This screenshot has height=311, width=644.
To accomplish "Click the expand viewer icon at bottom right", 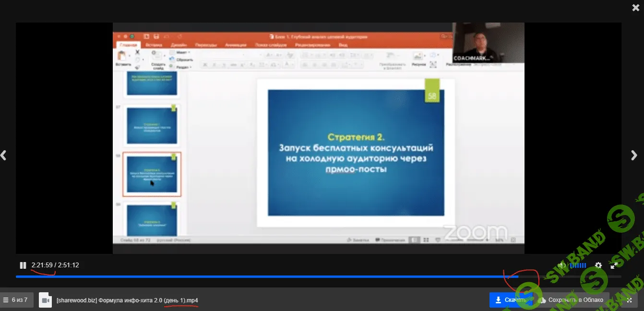I will (629, 300).
